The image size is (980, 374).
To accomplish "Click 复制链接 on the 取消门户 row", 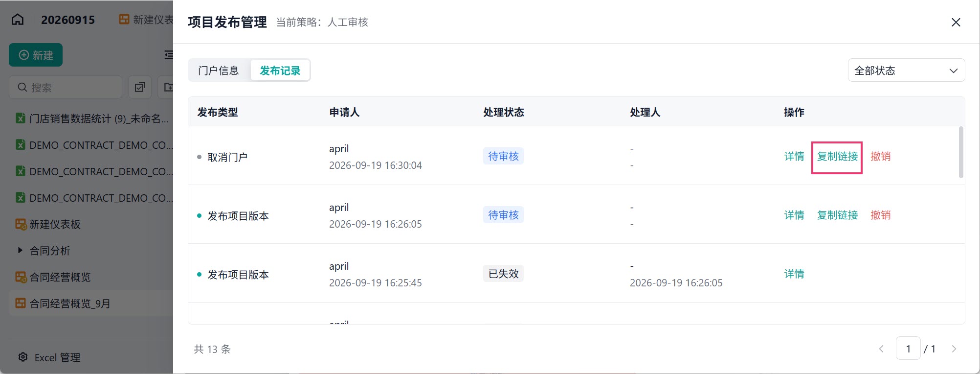I will 837,156.
